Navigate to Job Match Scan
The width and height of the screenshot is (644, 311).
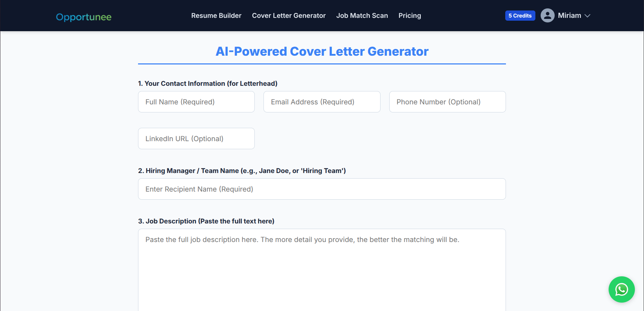coord(362,15)
